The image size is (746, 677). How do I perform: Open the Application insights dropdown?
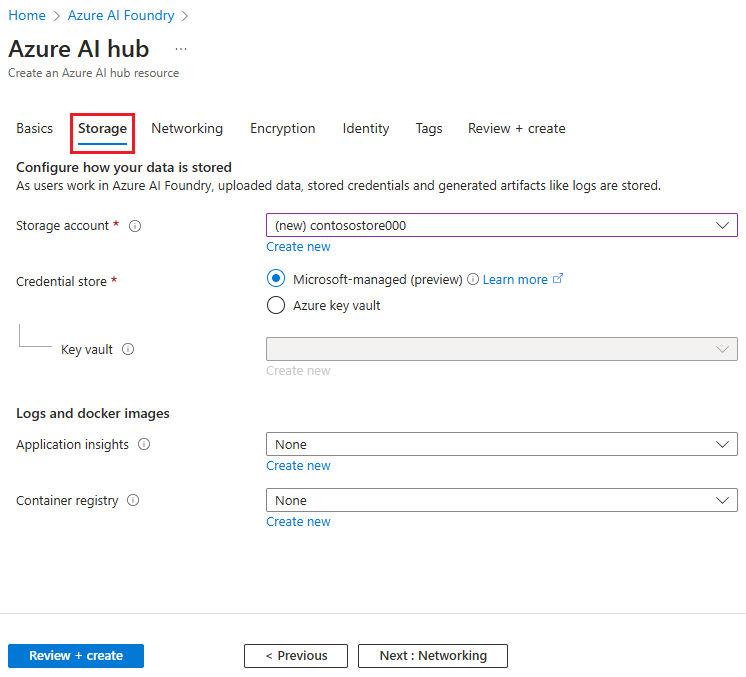pyautogui.click(x=501, y=444)
